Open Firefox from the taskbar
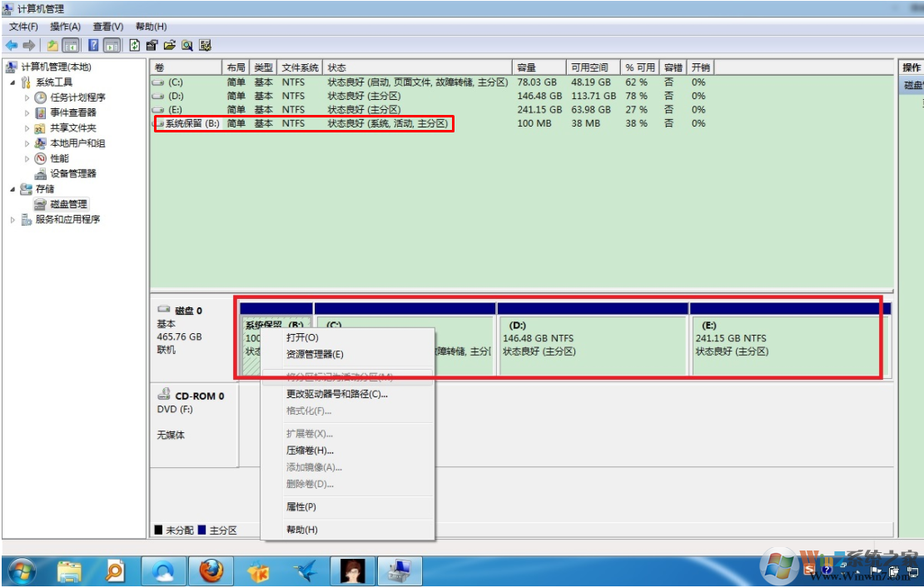 (x=211, y=571)
